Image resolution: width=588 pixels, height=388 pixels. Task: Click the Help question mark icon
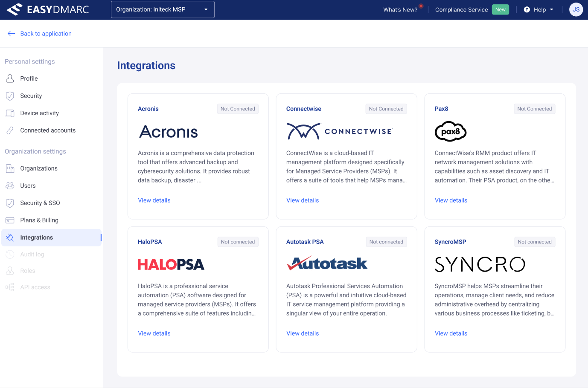(x=527, y=9)
